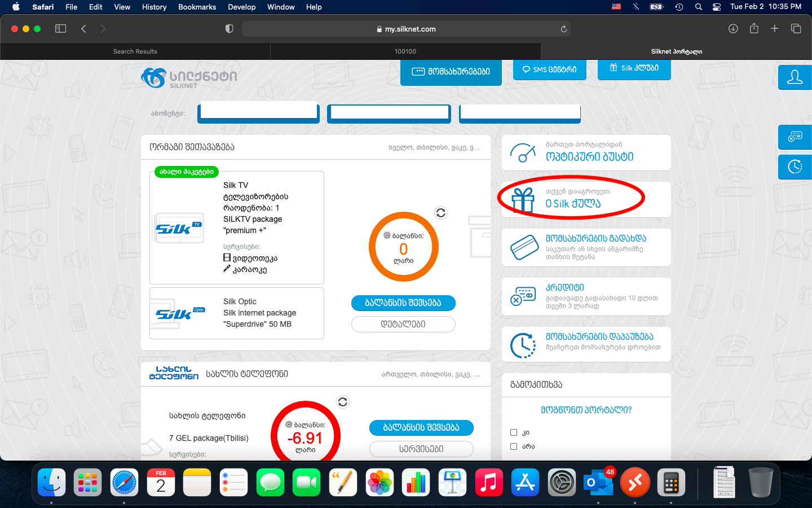
Task: Click the optic speed gauge icon
Action: (523, 152)
